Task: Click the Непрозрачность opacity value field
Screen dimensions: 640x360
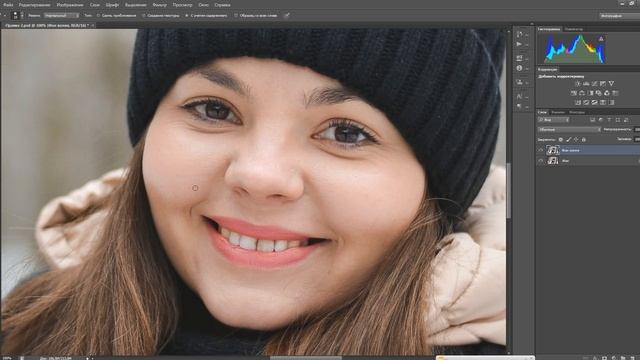Action: click(x=637, y=130)
